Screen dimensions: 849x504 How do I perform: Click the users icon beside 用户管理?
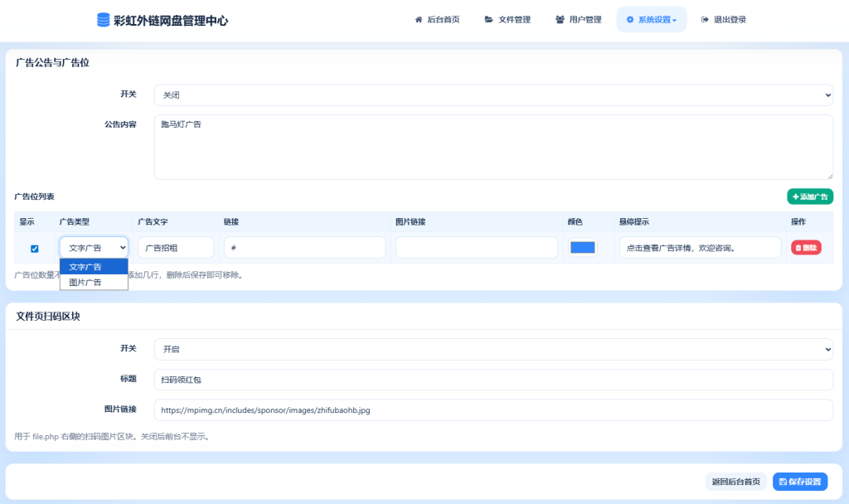(560, 20)
